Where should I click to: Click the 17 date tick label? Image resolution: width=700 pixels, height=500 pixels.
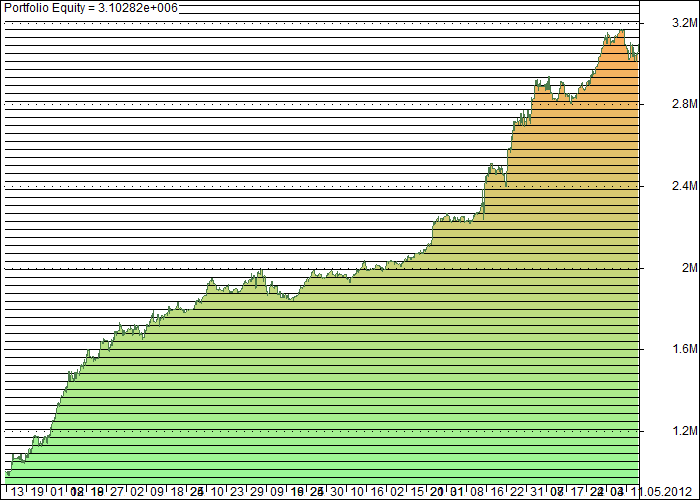click(x=577, y=492)
